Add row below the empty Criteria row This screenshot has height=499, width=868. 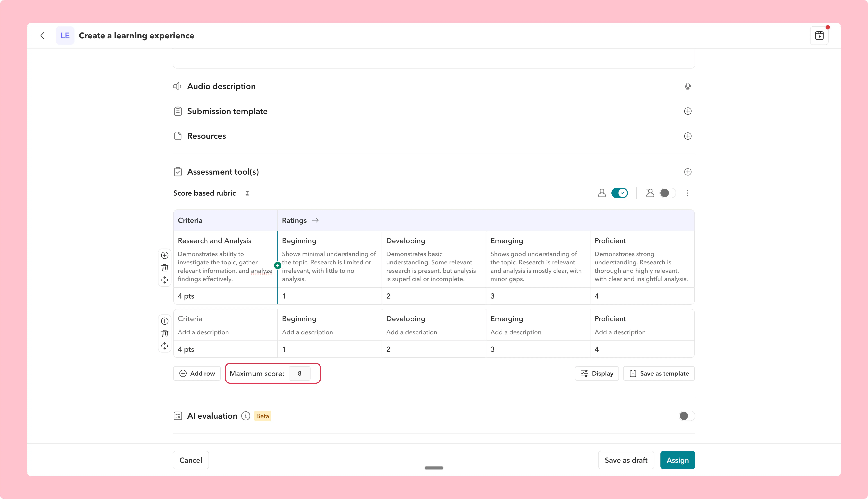165,321
